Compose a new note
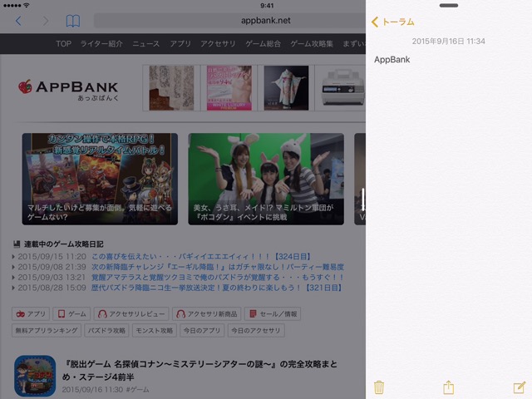The image size is (532, 399). pos(519,387)
